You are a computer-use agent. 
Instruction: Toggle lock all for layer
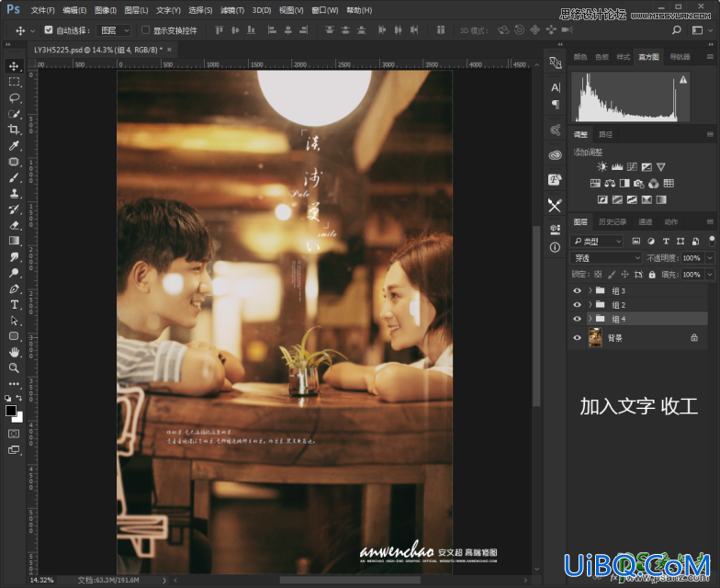point(652,274)
